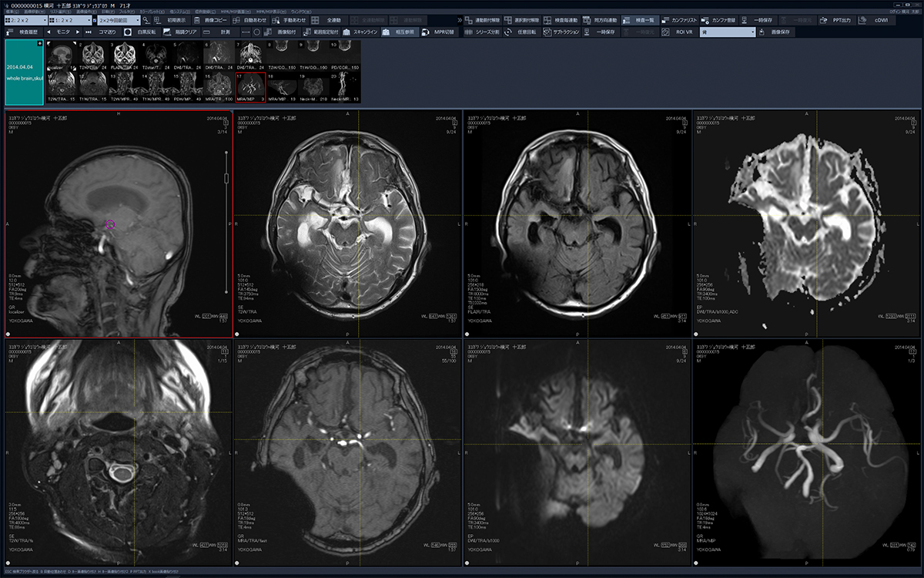Viewport: 924px width, 578px height.
Task: Toggle the checkbox beside the 2×2今回前回 dropdown
Action: point(95,20)
